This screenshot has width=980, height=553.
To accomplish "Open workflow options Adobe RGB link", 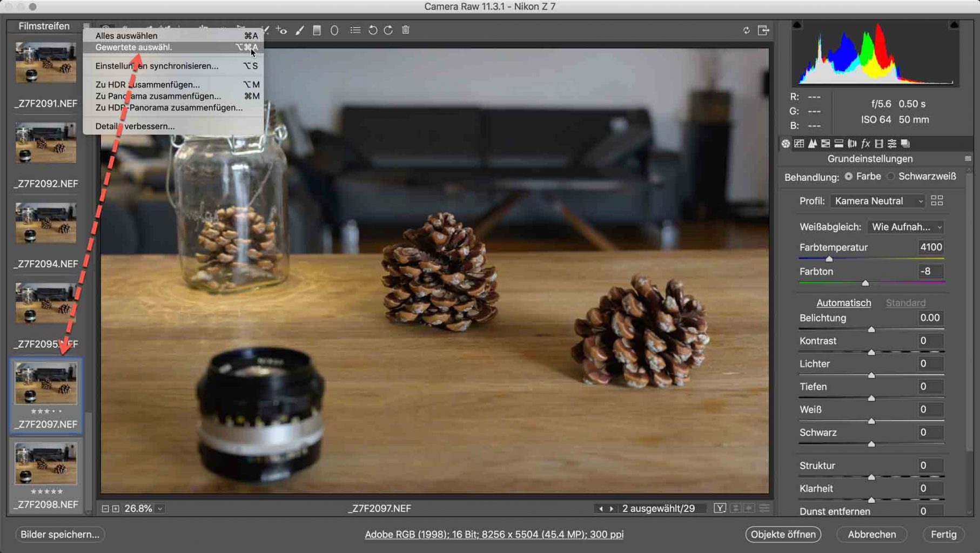I will 494,534.
